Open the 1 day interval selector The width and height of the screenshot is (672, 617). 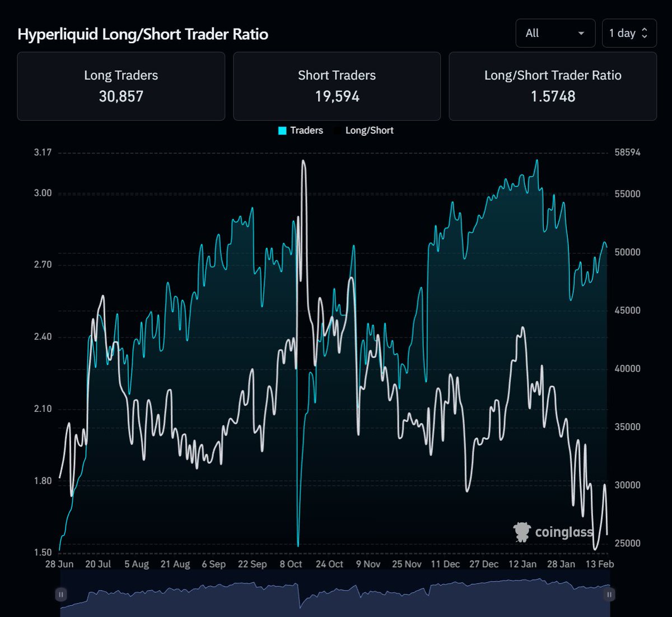[x=629, y=33]
